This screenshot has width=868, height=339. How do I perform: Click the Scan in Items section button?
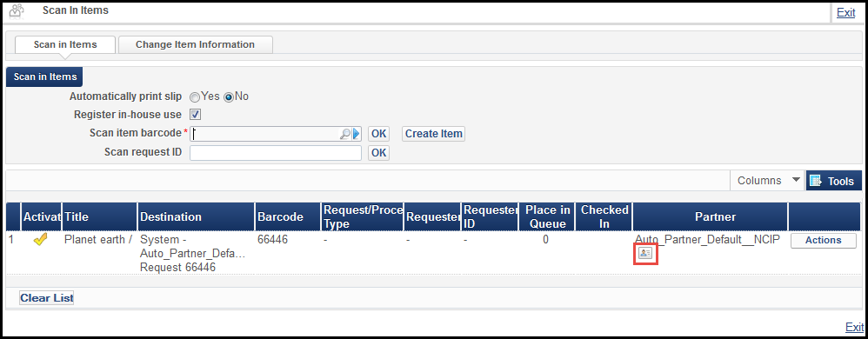tap(44, 76)
